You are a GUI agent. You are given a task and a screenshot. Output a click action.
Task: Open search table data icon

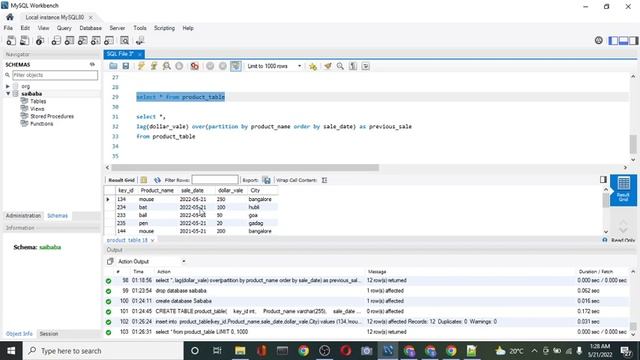[124, 40]
